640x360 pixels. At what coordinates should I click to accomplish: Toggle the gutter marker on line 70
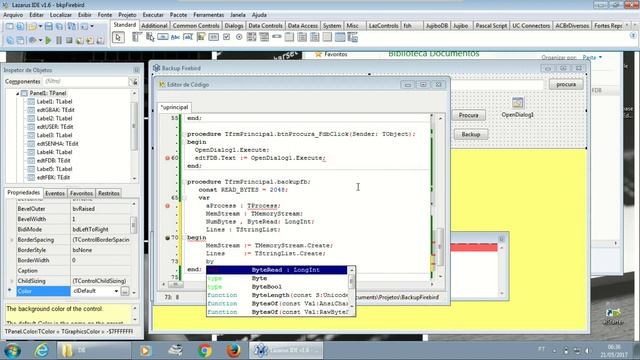pyautogui.click(x=167, y=238)
